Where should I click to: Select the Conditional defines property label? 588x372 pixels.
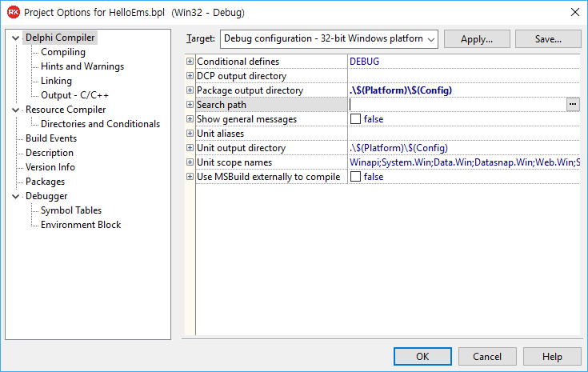[238, 61]
